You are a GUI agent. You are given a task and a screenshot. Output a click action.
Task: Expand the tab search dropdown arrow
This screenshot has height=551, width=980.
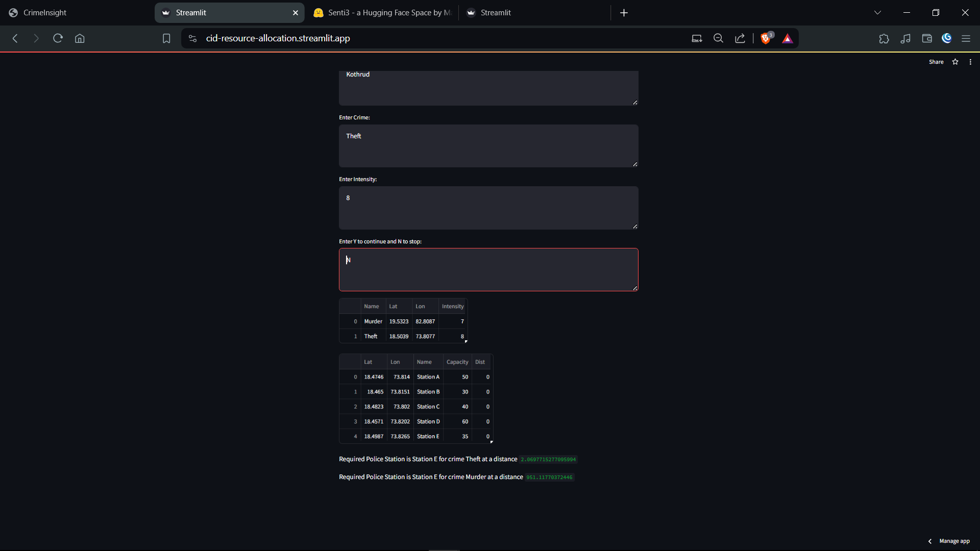(x=877, y=13)
